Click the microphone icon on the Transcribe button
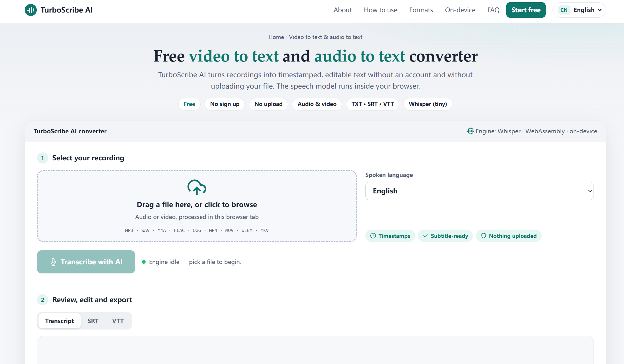Image resolution: width=624 pixels, height=364 pixels. click(x=53, y=262)
